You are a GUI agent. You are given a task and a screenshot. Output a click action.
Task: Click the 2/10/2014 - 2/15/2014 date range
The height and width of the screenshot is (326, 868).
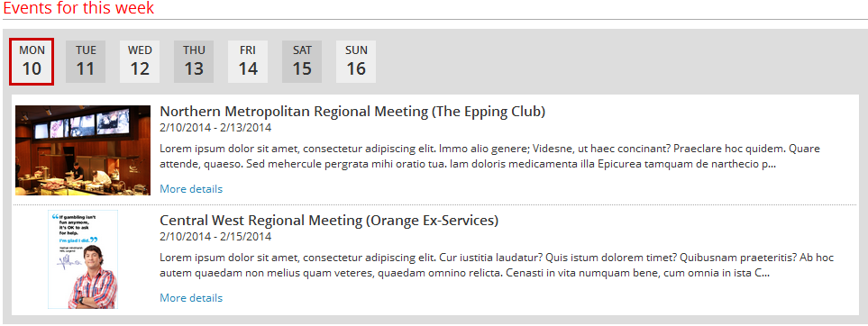215,237
